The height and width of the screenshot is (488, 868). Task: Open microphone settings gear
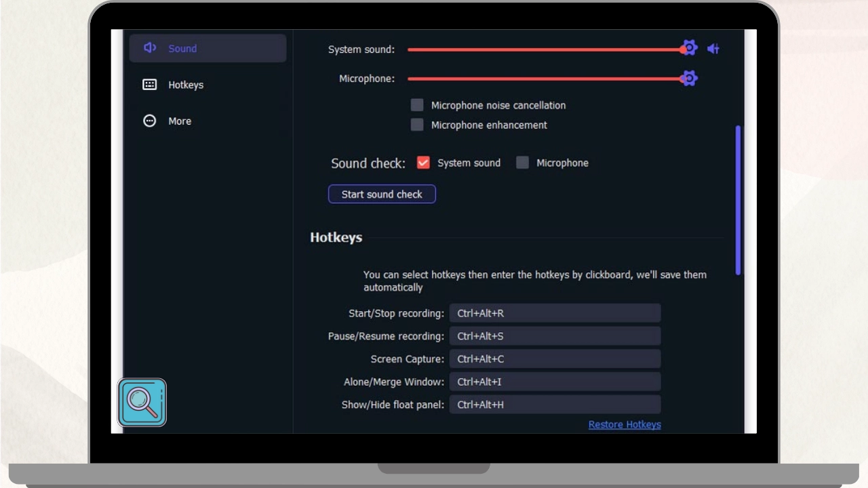pyautogui.click(x=690, y=79)
